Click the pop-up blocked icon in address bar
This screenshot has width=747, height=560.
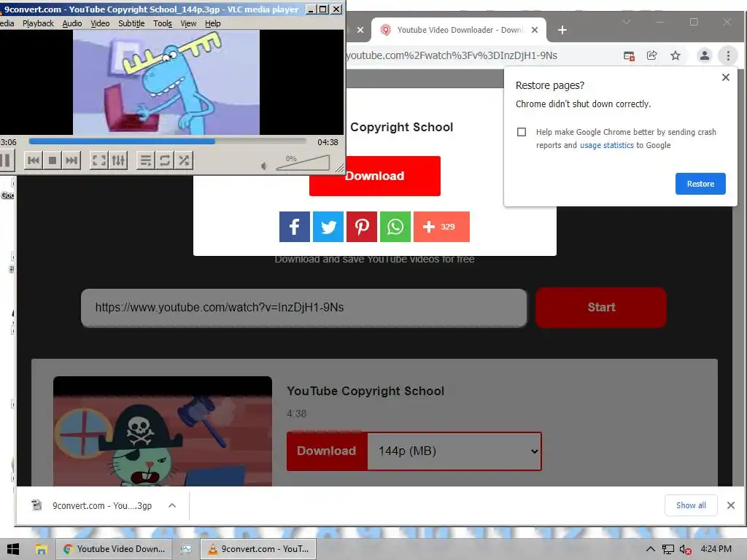point(629,56)
